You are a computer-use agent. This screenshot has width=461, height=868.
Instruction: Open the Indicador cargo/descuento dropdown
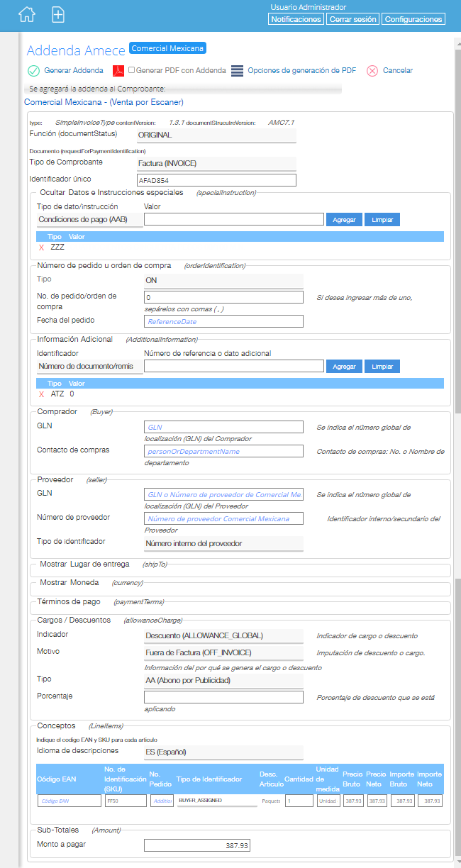click(x=223, y=635)
